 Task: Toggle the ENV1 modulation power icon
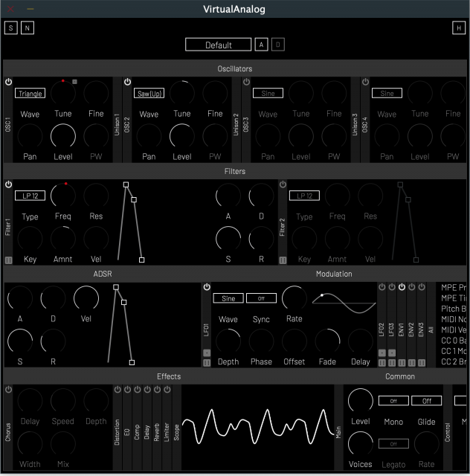point(402,287)
